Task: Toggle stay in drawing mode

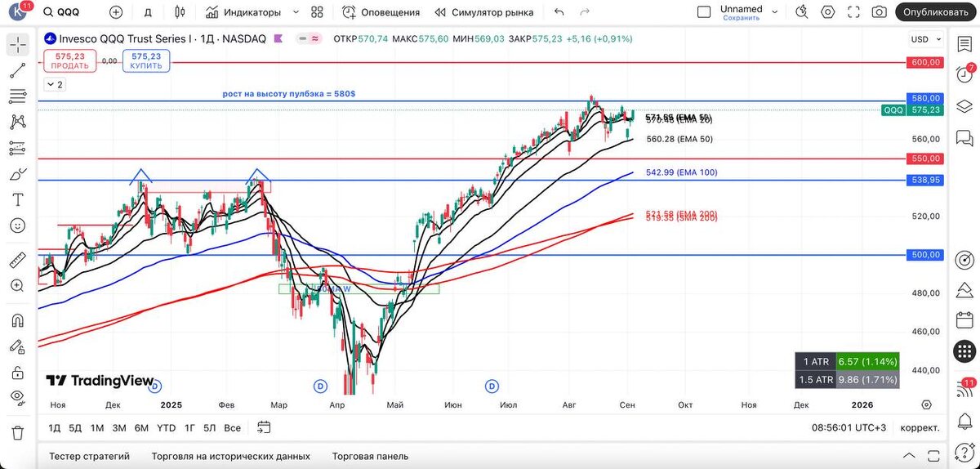Action: tap(17, 346)
